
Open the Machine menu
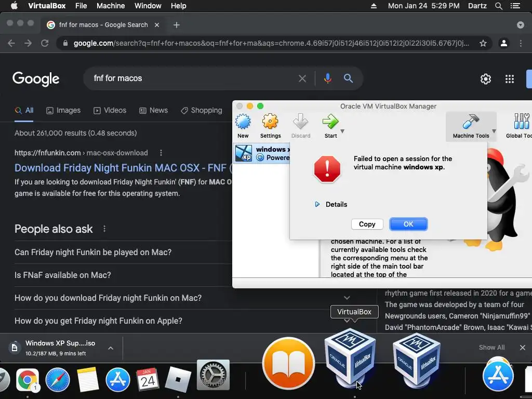coord(111,6)
